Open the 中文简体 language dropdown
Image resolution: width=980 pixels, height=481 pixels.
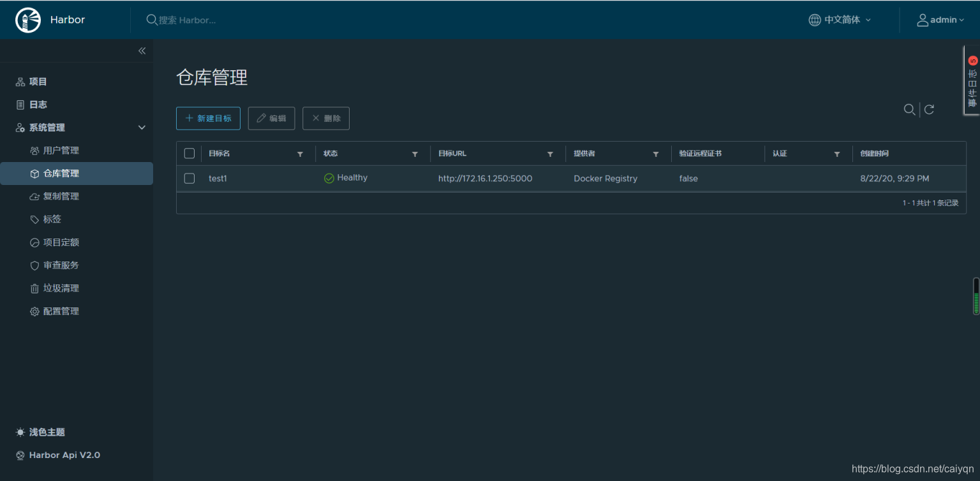coord(840,20)
